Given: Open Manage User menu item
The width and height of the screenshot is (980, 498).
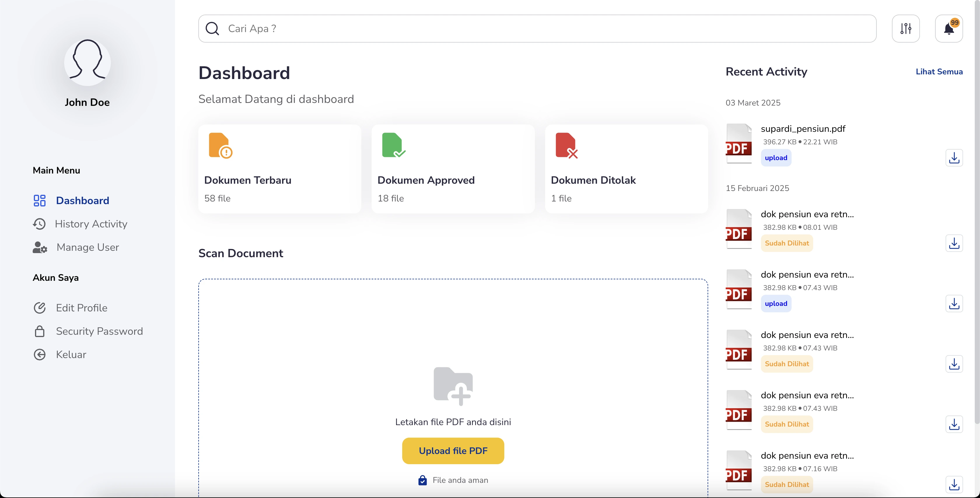Looking at the screenshot, I should (x=87, y=247).
